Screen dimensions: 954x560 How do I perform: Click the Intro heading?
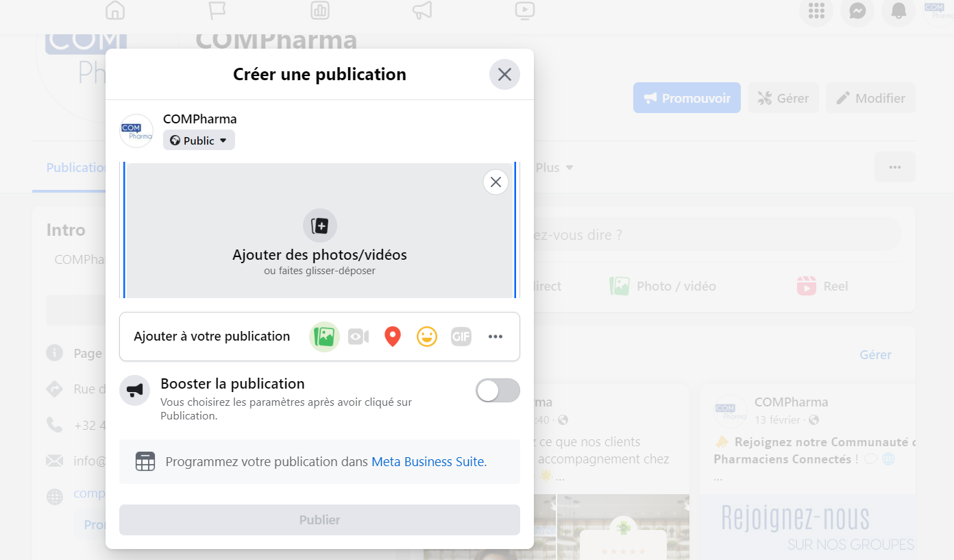click(x=66, y=230)
